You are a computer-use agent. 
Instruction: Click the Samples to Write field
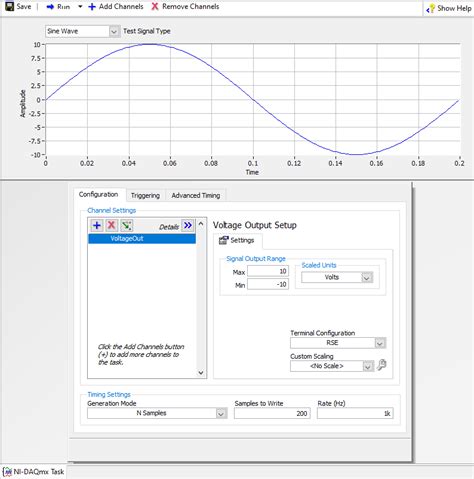[x=272, y=413]
